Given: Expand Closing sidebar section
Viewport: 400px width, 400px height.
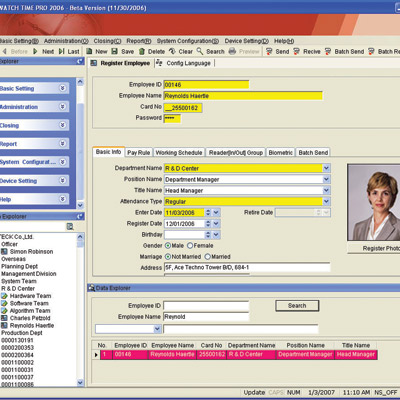Looking at the screenshot, I should 62,125.
